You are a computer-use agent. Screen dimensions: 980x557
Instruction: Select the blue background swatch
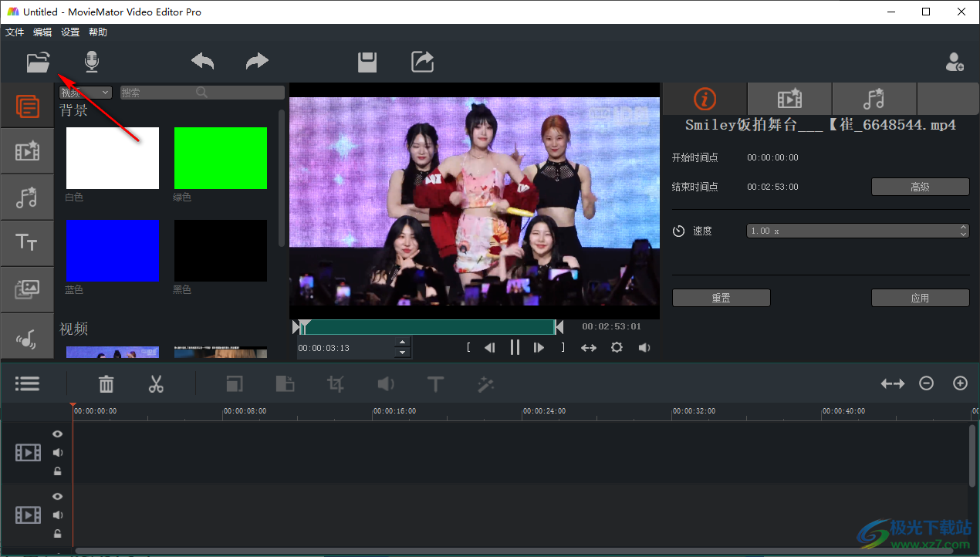point(113,251)
